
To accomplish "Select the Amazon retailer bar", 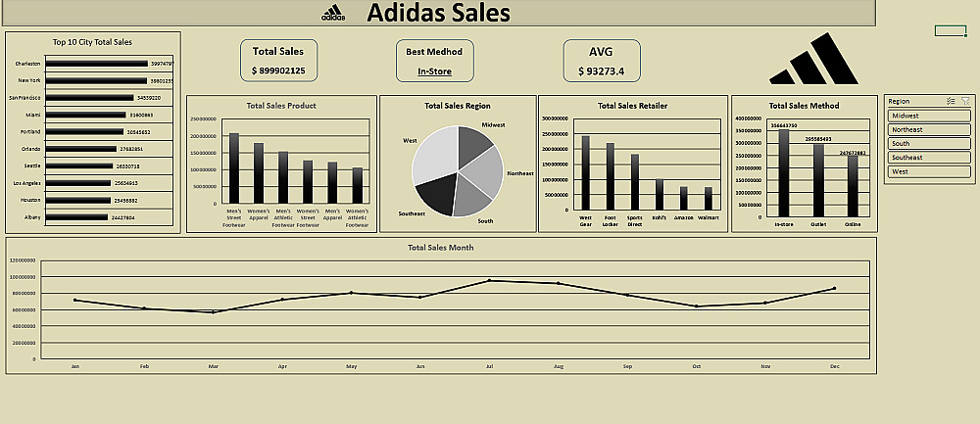I will click(683, 199).
